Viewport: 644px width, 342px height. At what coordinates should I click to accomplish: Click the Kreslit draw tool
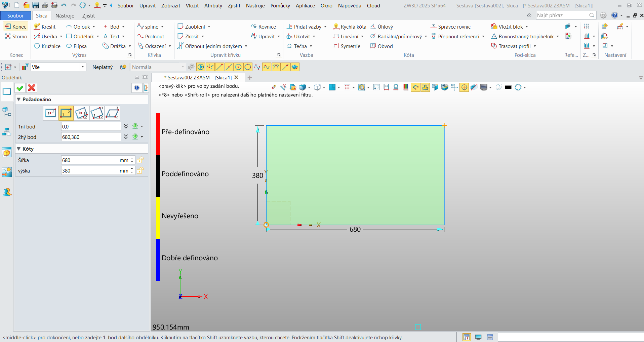click(x=45, y=27)
